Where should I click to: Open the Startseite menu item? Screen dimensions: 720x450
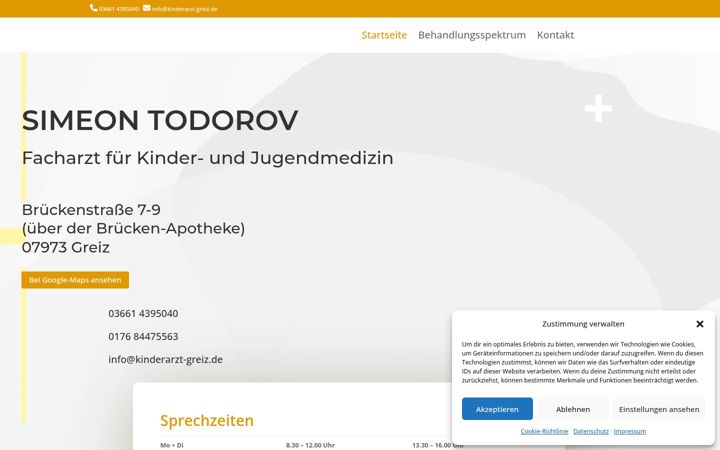pos(384,35)
